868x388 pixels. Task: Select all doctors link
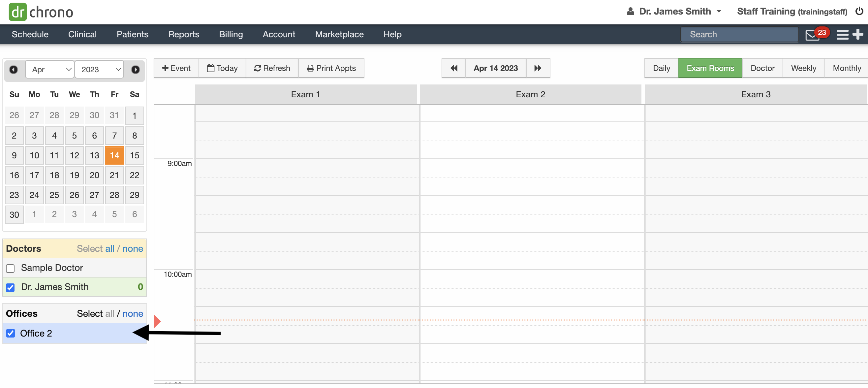pyautogui.click(x=109, y=249)
